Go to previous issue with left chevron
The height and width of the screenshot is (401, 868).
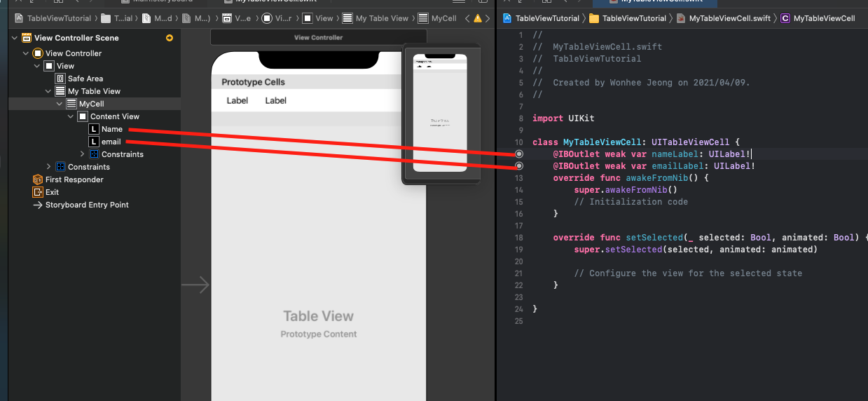[x=468, y=18]
